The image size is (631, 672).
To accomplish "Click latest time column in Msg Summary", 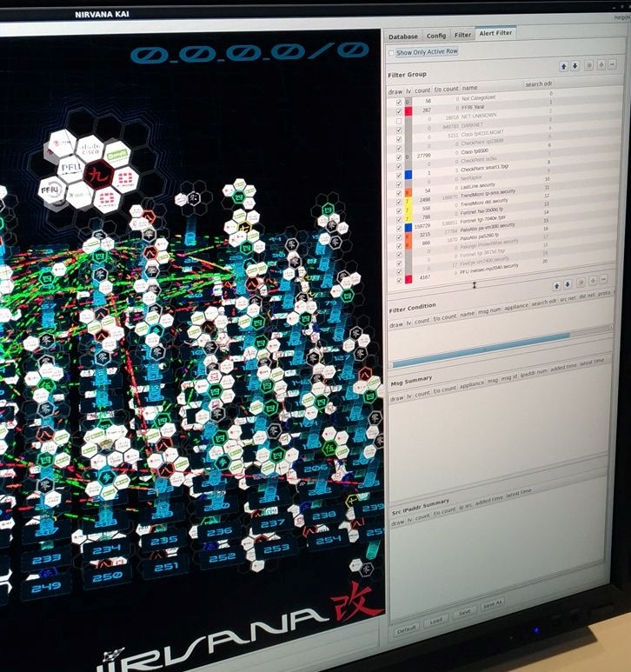I will tap(592, 363).
